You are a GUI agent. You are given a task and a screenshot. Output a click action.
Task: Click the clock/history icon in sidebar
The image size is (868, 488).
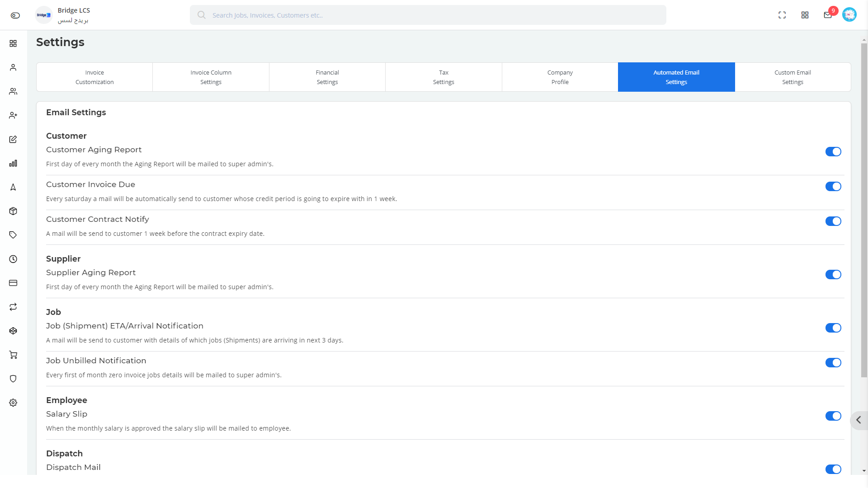(13, 258)
